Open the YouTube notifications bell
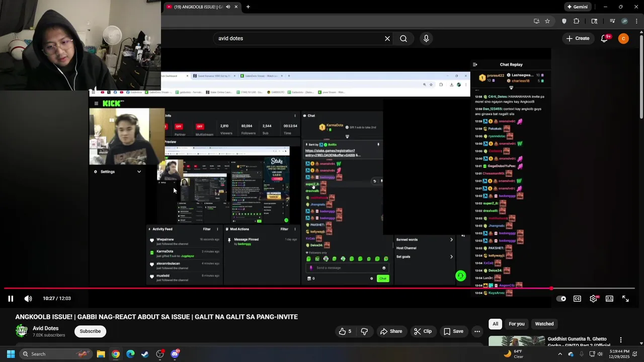Image resolution: width=644 pixels, height=362 pixels. 605,38
